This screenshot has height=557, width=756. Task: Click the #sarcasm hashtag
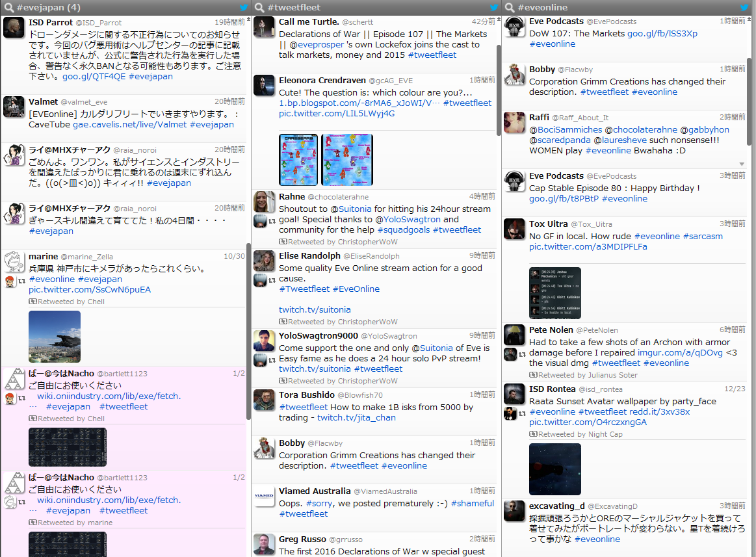[x=703, y=237]
